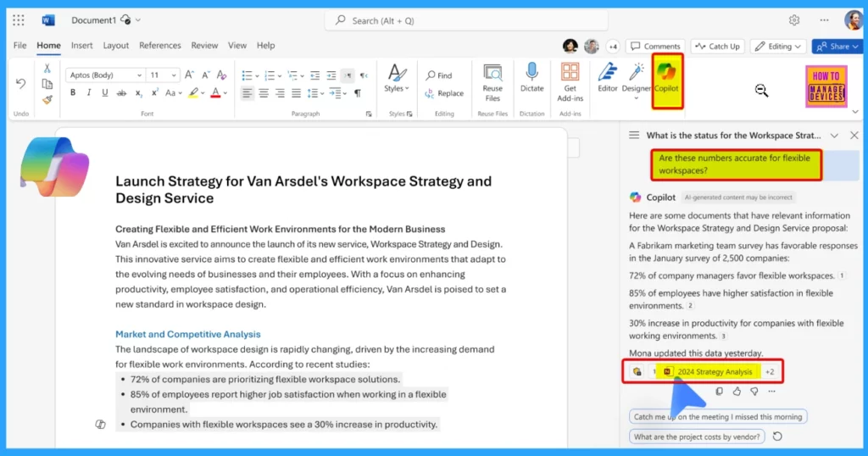Open the highlight color dropdown arrow
Screen dimensions: 868x456
(203, 93)
